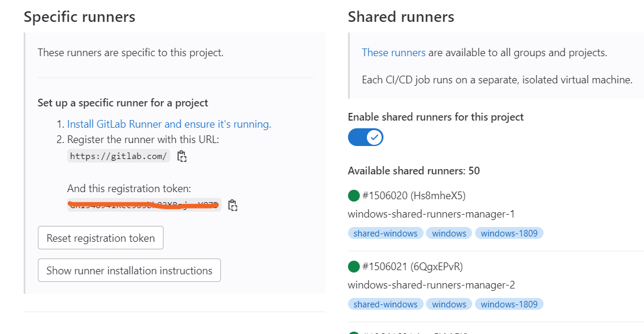This screenshot has width=644, height=334.
Task: Click the windows-shared-runners-manager-1 runner name
Action: point(431,214)
